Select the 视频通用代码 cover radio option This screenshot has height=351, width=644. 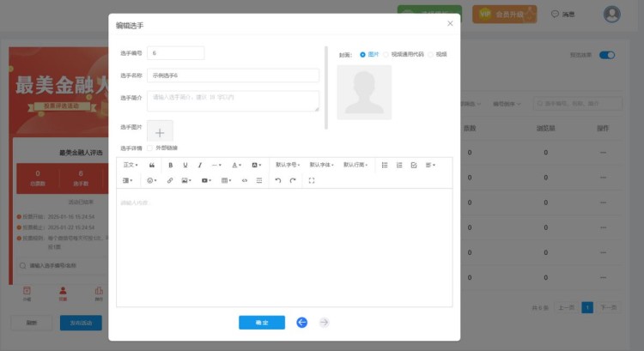tap(386, 54)
